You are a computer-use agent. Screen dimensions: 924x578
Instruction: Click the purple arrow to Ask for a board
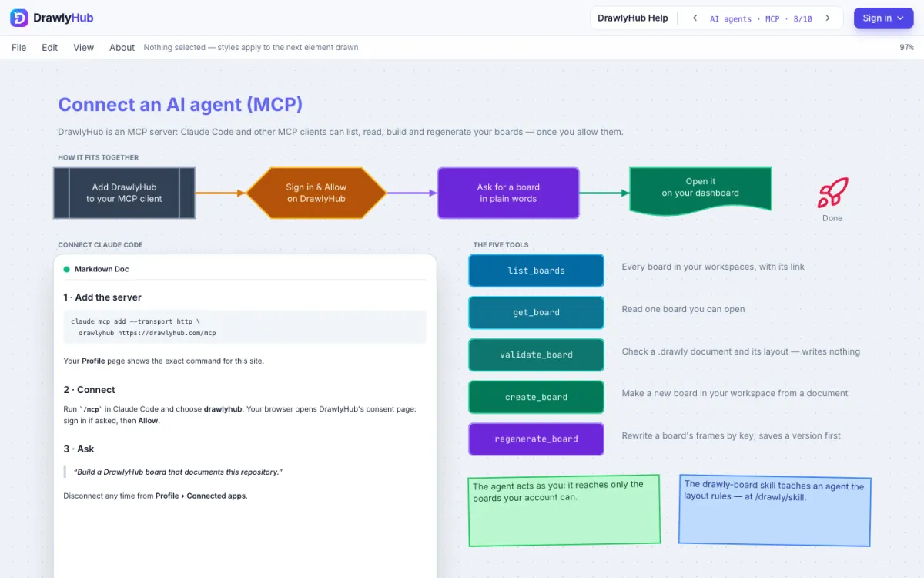(x=412, y=193)
